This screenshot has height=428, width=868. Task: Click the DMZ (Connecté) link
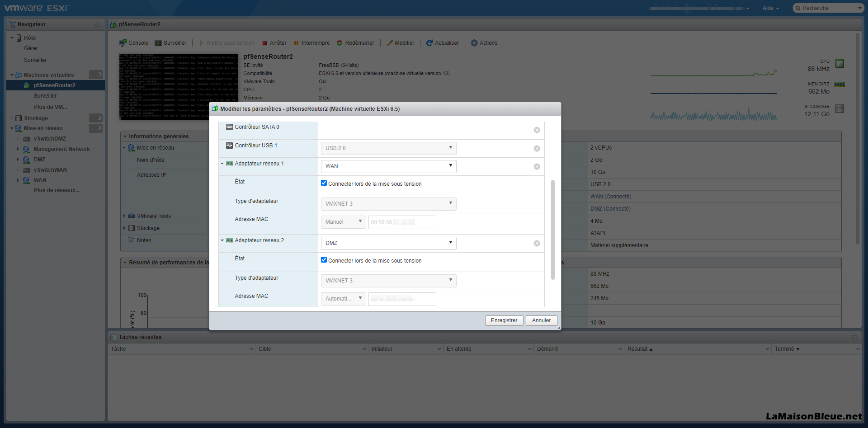coord(610,209)
